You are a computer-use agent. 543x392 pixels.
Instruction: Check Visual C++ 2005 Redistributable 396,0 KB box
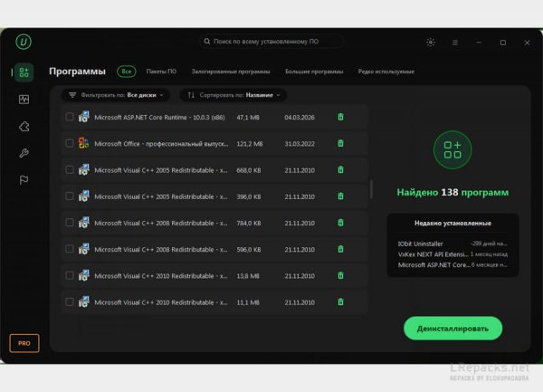(x=70, y=196)
